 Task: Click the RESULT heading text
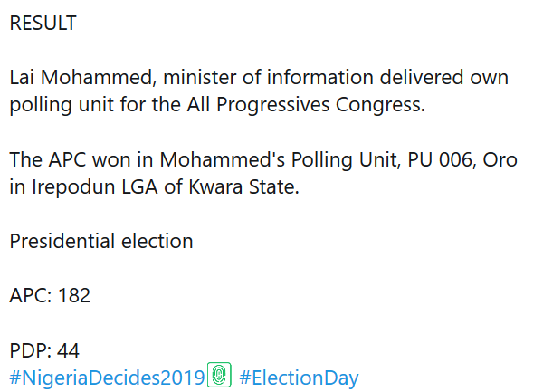[43, 24]
